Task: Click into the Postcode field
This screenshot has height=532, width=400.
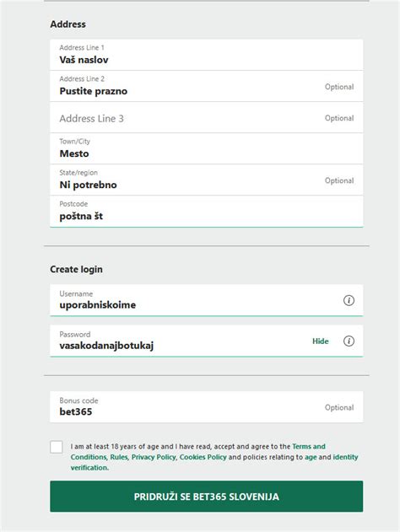Action: tap(207, 212)
